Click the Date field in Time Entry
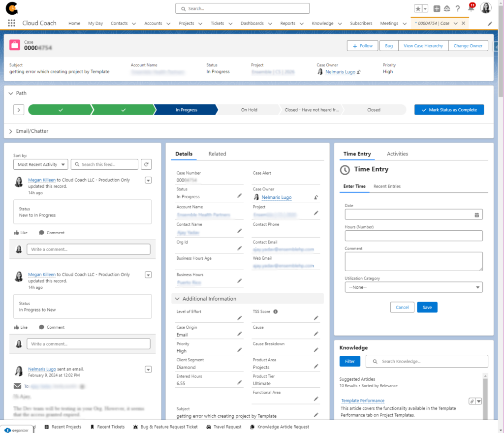This screenshot has height=433, width=504. 413,215
